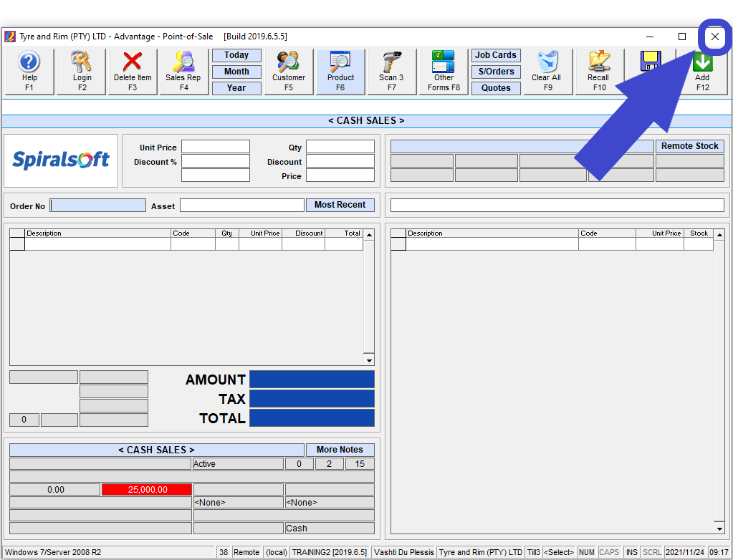Show Today sales figures

pos(236,55)
